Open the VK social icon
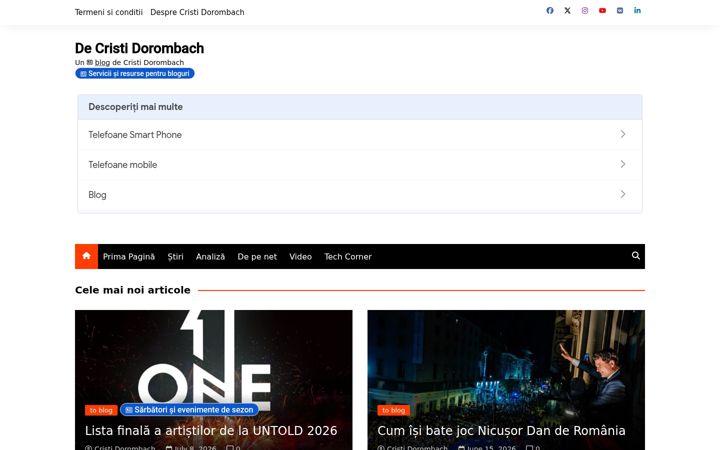The image size is (720, 450). tap(620, 11)
